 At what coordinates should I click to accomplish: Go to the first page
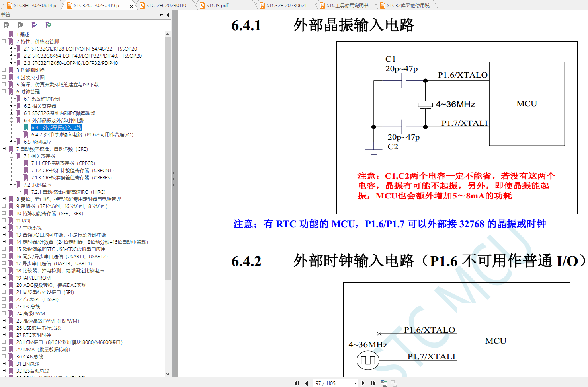point(297,383)
